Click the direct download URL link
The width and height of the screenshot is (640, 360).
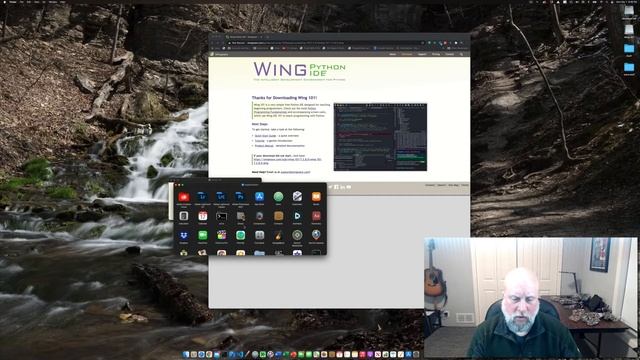point(287,161)
